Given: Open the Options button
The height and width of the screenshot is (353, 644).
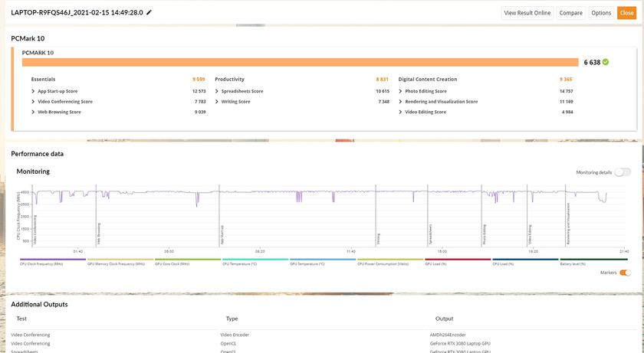Looking at the screenshot, I should tap(601, 13).
